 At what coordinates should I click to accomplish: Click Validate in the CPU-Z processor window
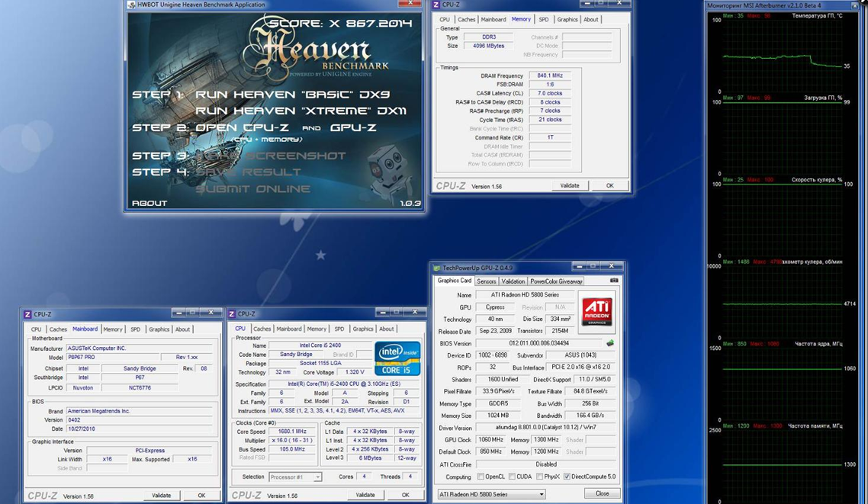click(365, 495)
